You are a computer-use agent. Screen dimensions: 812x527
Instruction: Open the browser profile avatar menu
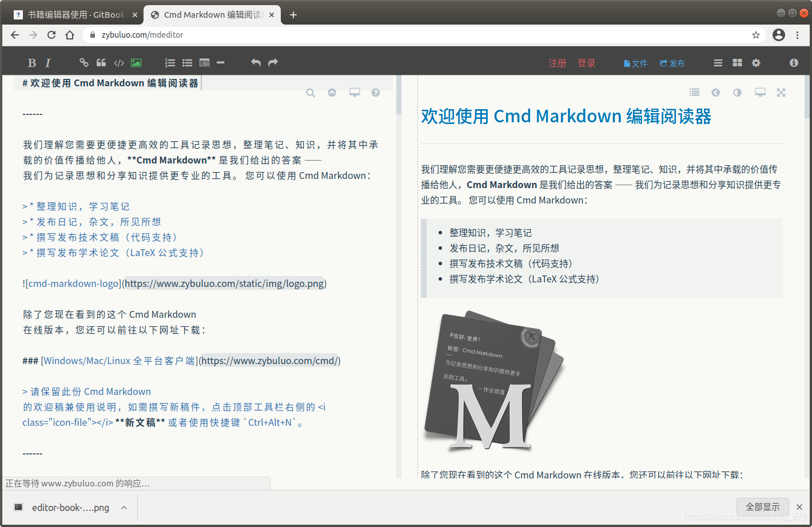click(779, 35)
